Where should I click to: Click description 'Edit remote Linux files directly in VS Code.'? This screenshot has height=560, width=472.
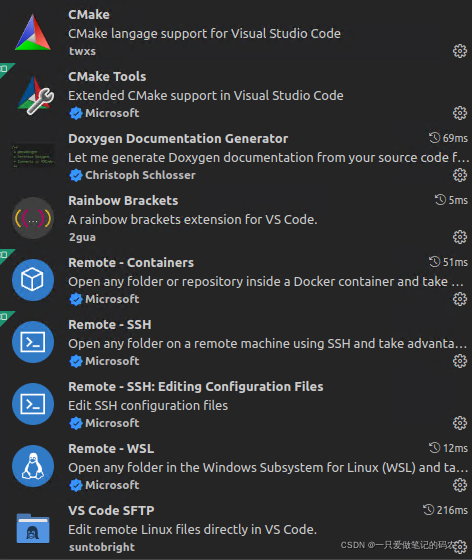tap(192, 530)
